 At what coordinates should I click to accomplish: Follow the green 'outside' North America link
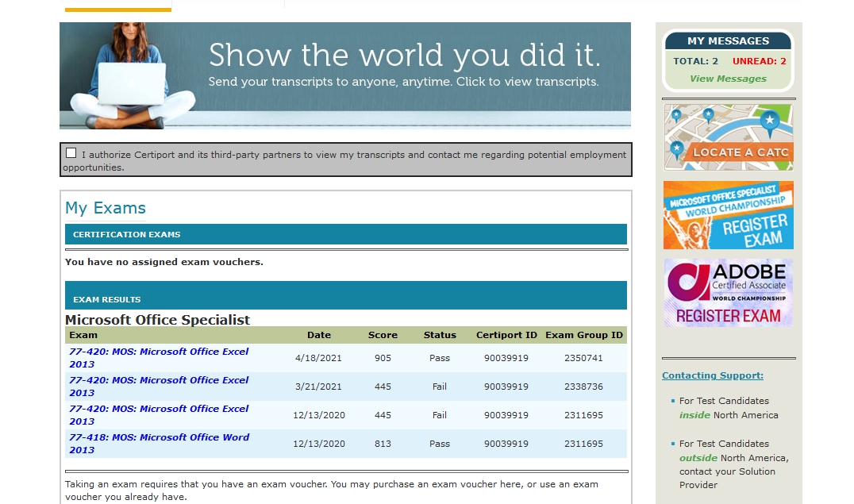coord(698,458)
